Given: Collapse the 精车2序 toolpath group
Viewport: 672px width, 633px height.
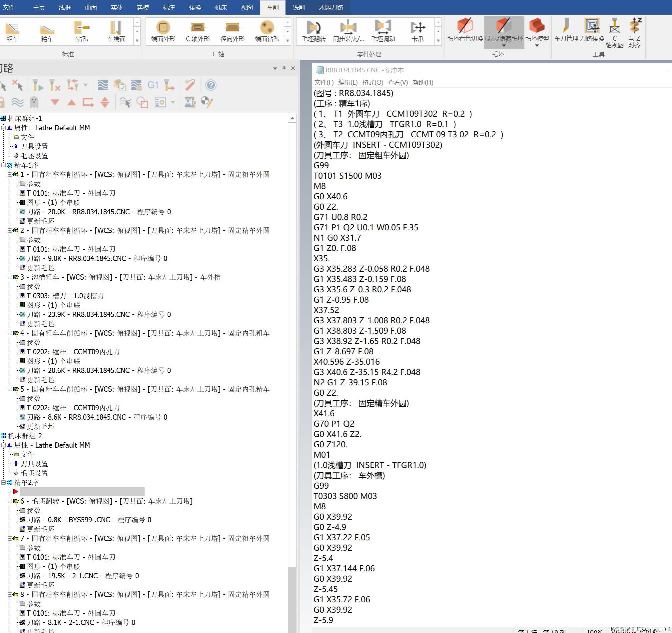Looking at the screenshot, I should click(x=4, y=483).
